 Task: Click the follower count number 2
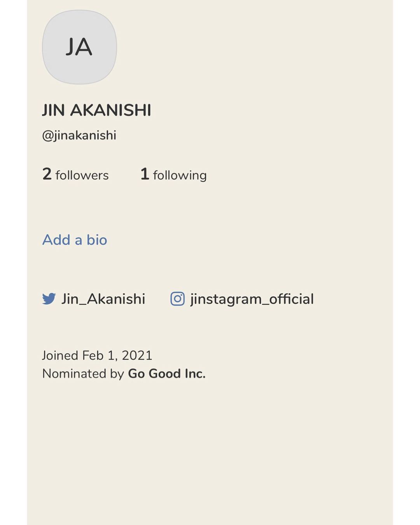(47, 174)
